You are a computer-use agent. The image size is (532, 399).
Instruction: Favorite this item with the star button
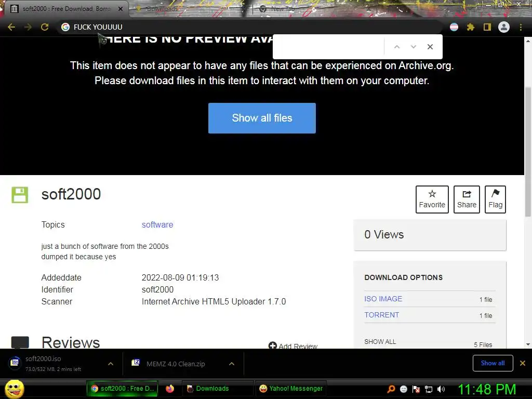[x=432, y=199]
